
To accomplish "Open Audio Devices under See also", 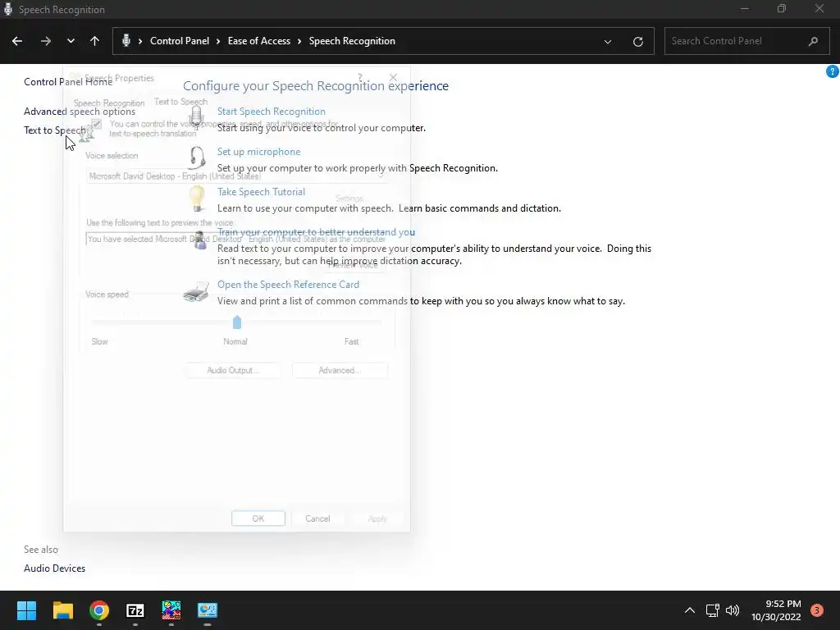I will (55, 568).
